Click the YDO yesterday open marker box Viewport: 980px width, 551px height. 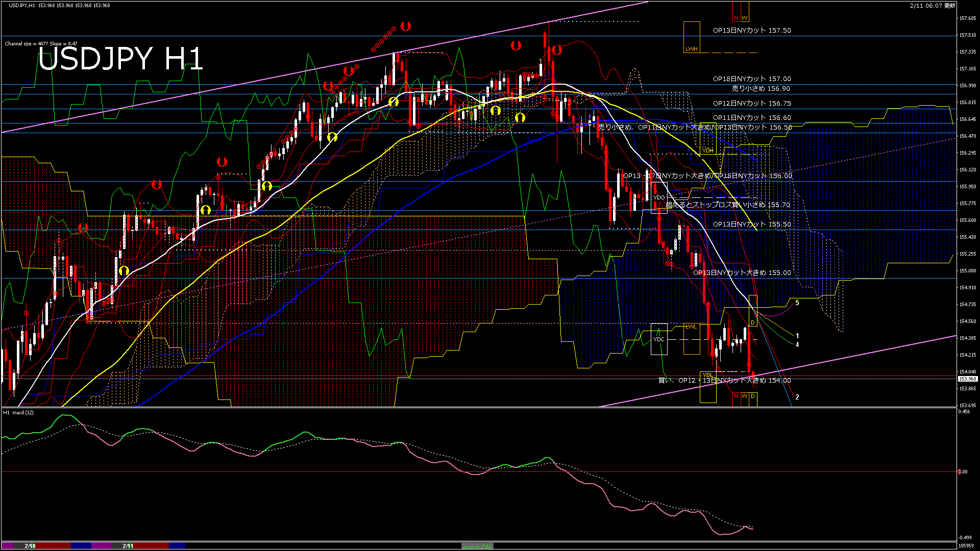tap(659, 197)
